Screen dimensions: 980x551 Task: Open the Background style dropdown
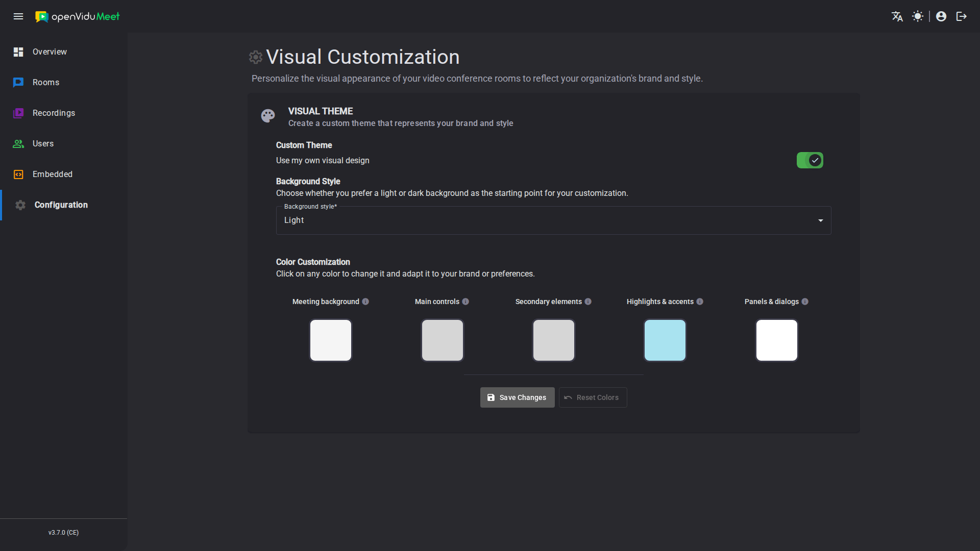tap(553, 220)
